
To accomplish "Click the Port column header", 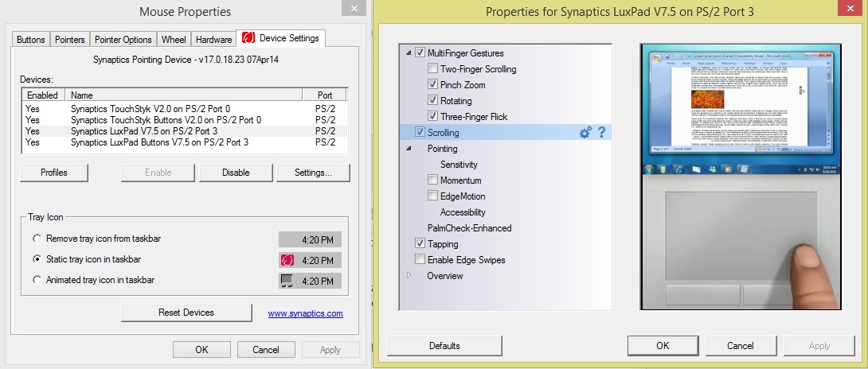I will (x=325, y=95).
